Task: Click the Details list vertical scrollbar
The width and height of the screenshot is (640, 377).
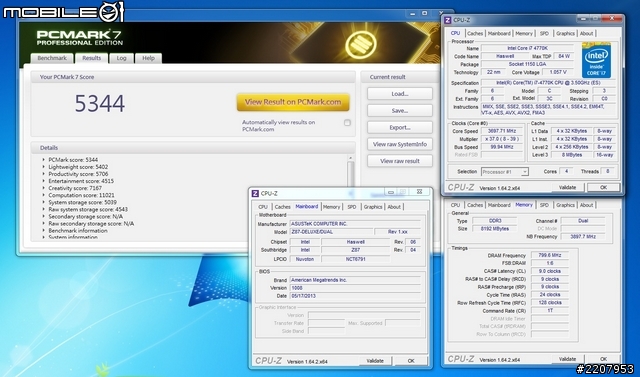Action: [x=350, y=173]
